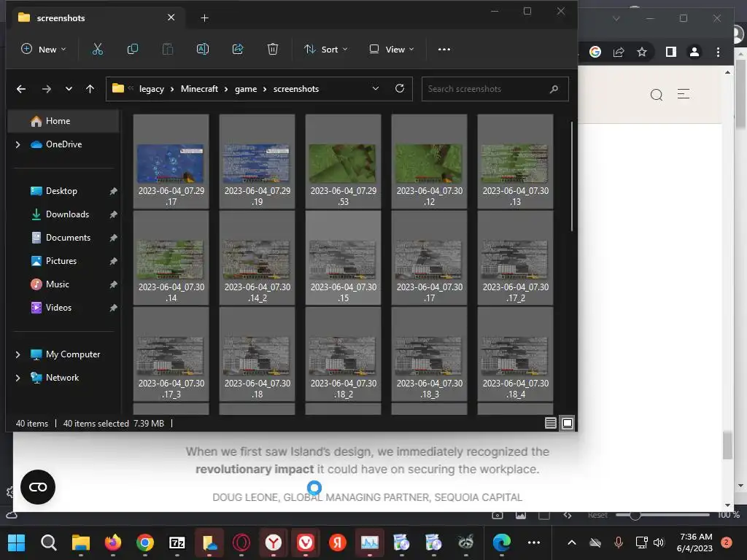Open Opera browser from the taskbar
747x560 pixels.
(x=241, y=542)
